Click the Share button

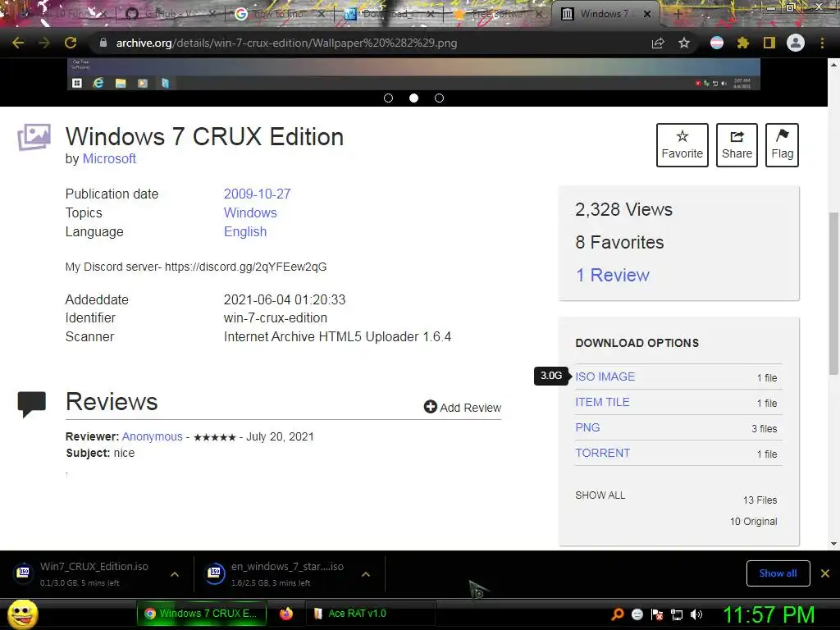coord(737,145)
